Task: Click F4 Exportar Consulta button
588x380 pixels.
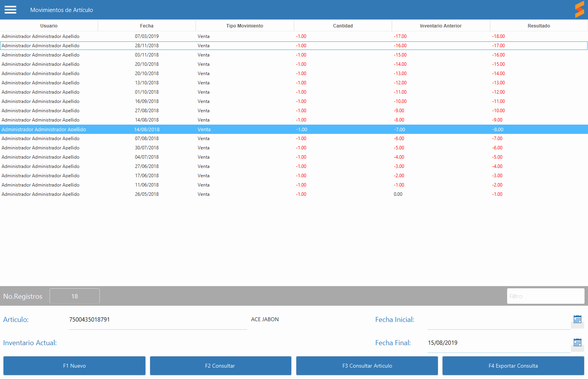Action: click(x=513, y=366)
